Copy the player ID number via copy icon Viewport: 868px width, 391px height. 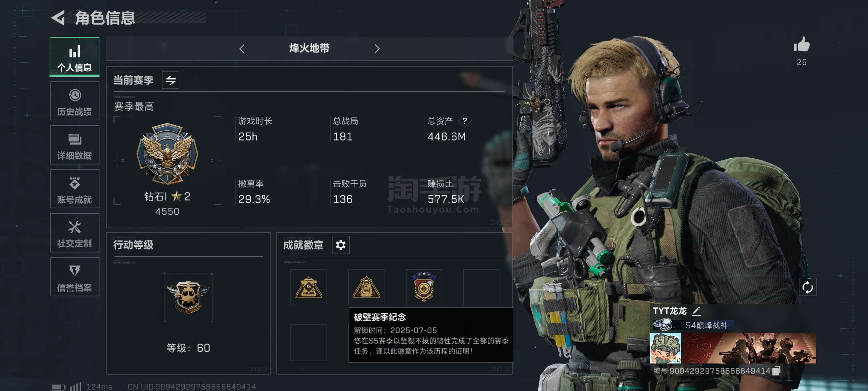(776, 371)
